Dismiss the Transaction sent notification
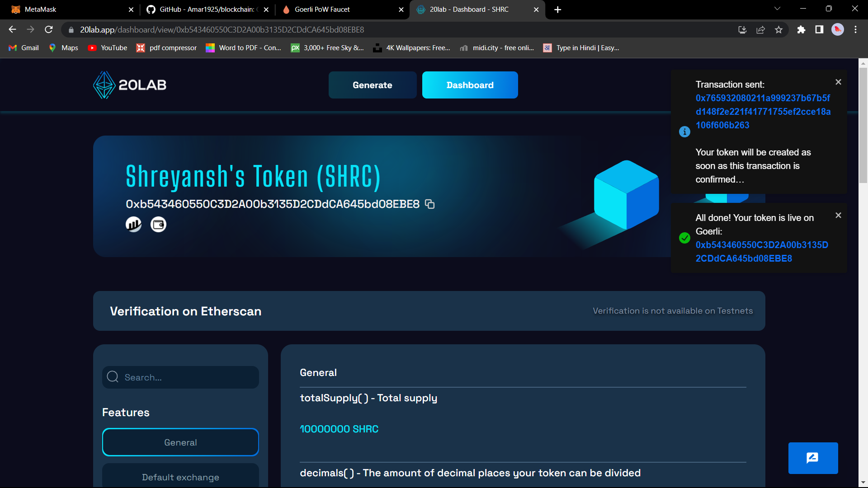This screenshot has width=868, height=488. click(838, 82)
